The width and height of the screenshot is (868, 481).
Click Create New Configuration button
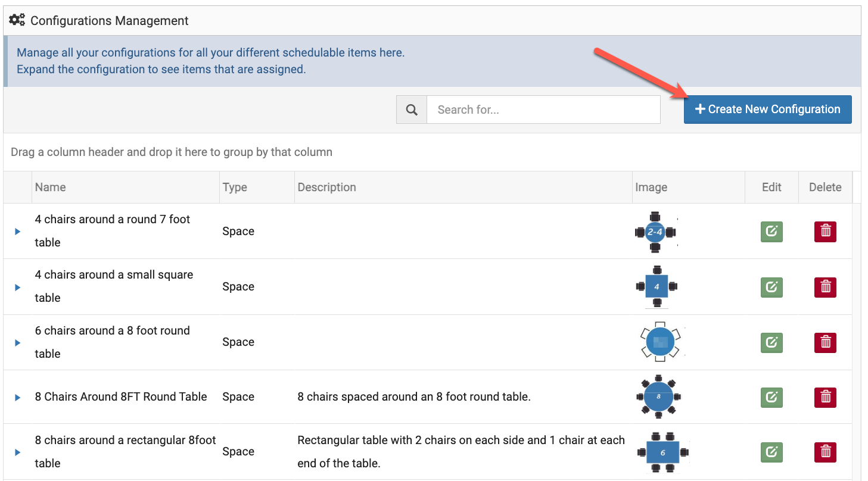click(x=767, y=110)
